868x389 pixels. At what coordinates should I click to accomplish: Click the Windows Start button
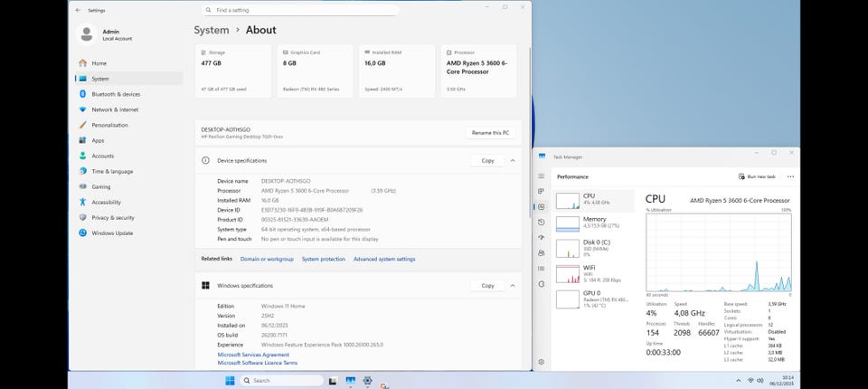click(x=230, y=380)
